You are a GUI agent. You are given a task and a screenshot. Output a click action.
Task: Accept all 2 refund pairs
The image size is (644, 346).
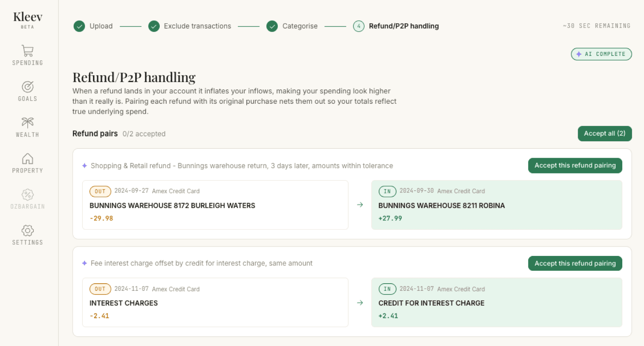click(605, 134)
